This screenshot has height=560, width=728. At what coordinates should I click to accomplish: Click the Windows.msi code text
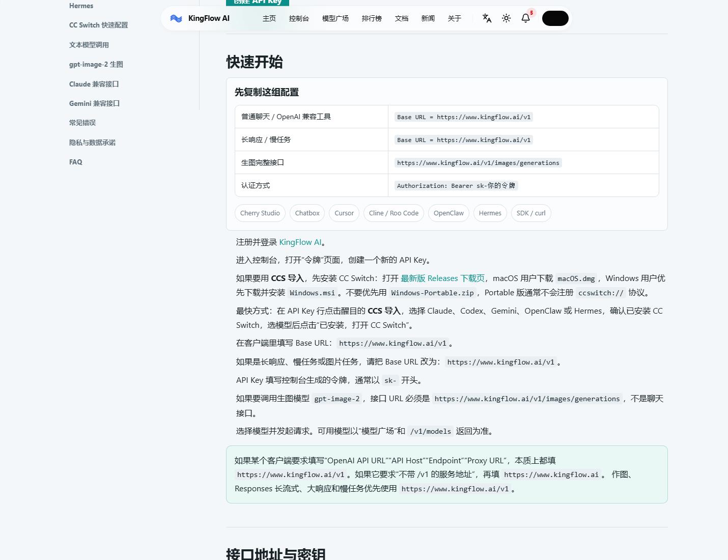coord(313,293)
